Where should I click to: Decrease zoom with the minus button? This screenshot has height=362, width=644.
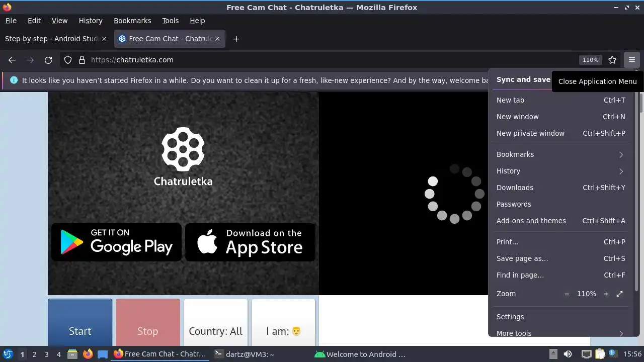tap(567, 294)
